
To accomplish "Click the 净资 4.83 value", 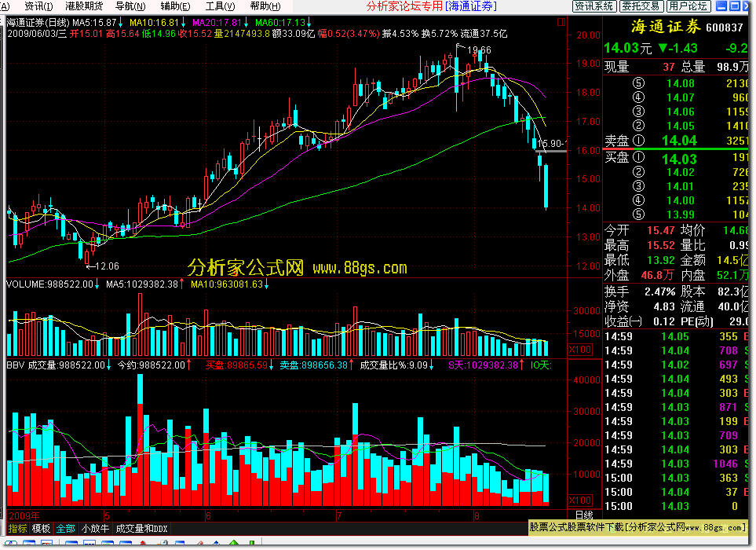I will [664, 307].
